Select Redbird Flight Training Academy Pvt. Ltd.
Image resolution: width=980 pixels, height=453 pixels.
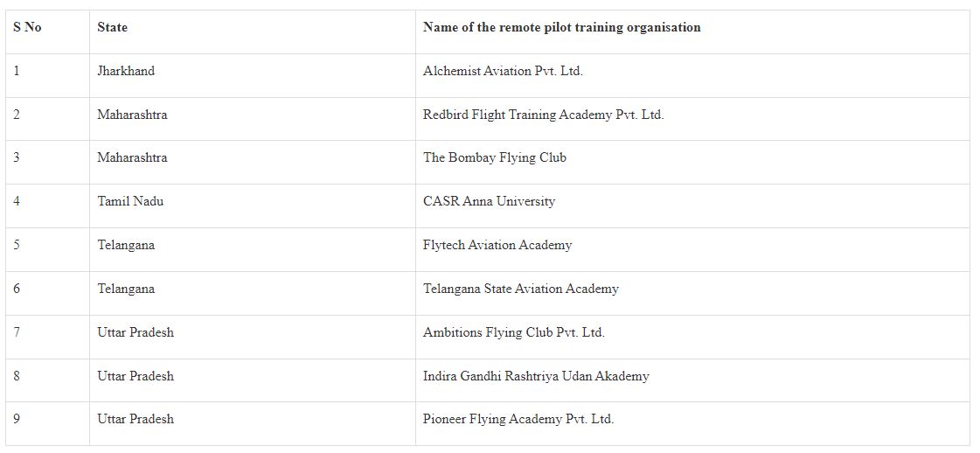[x=543, y=115]
